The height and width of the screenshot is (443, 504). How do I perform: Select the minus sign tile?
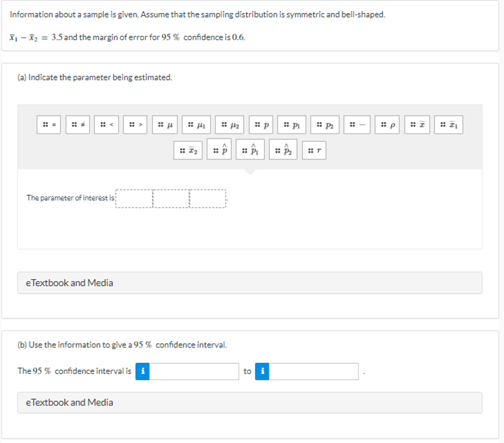(x=357, y=125)
